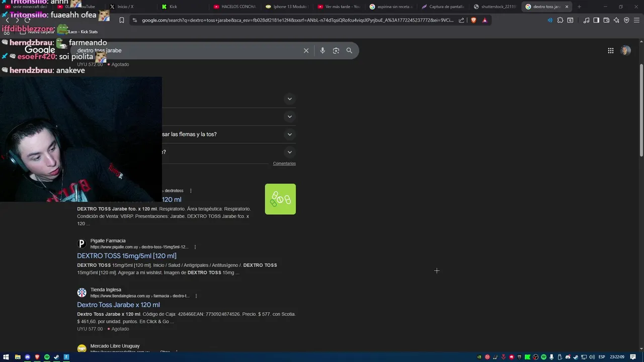Viewport: 644px width, 362px height.
Task: Open more options for dextrotoss result
Action: pos(191,191)
